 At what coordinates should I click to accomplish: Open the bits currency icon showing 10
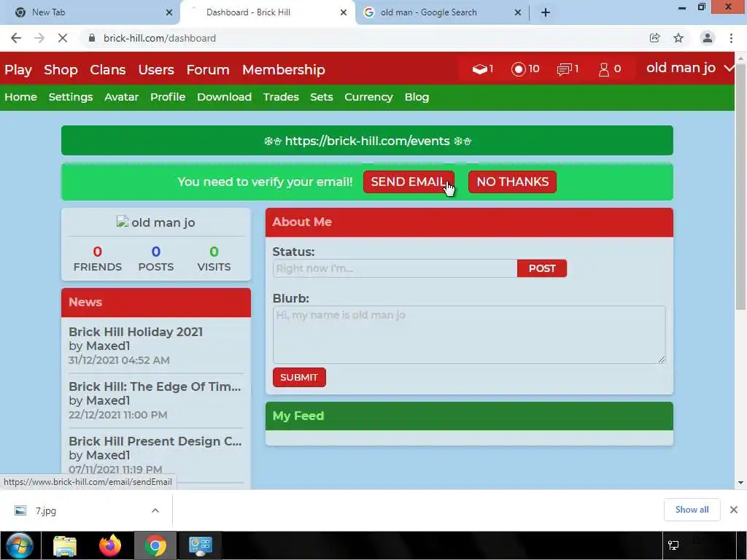(x=525, y=69)
